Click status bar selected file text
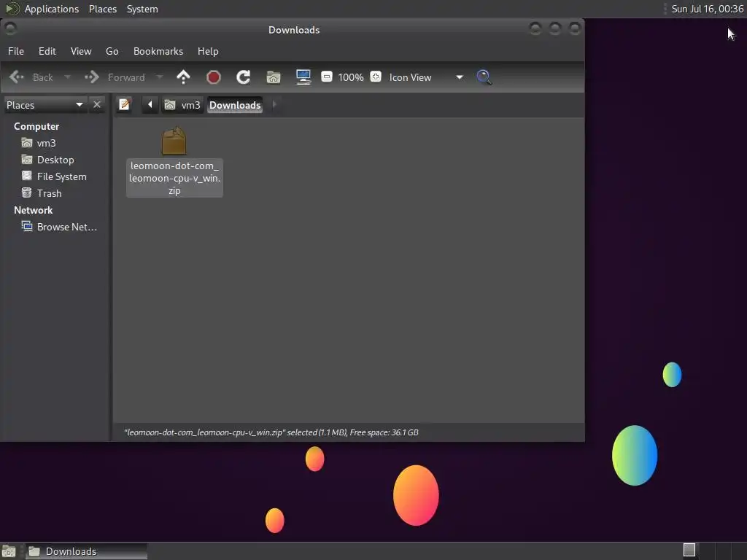This screenshot has width=747, height=560. pyautogui.click(x=271, y=432)
